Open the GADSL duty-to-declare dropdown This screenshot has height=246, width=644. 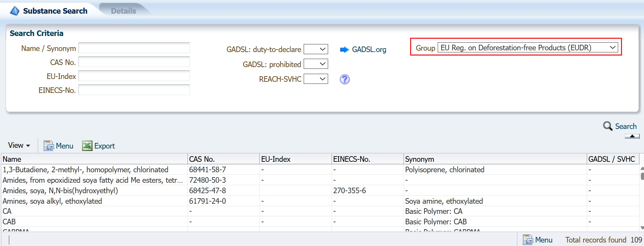tap(316, 49)
